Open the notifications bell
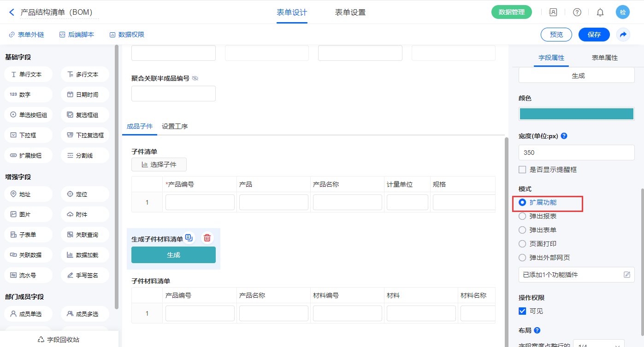Image resolution: width=644 pixels, height=347 pixels. pyautogui.click(x=600, y=12)
